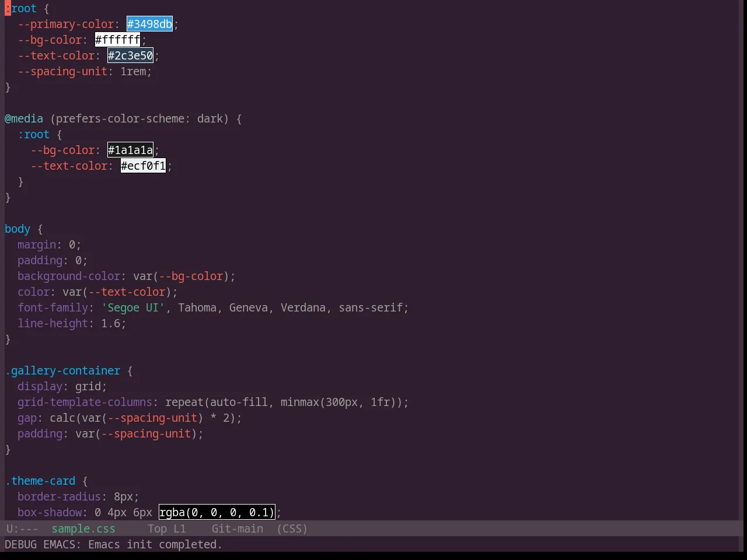Image resolution: width=747 pixels, height=560 pixels.
Task: Click the 'Segoe UI' string
Action: (133, 307)
